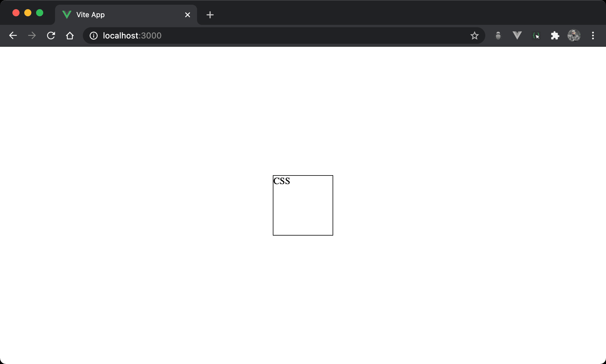This screenshot has height=364, width=606.
Task: Reload the current page
Action: [x=51, y=36]
